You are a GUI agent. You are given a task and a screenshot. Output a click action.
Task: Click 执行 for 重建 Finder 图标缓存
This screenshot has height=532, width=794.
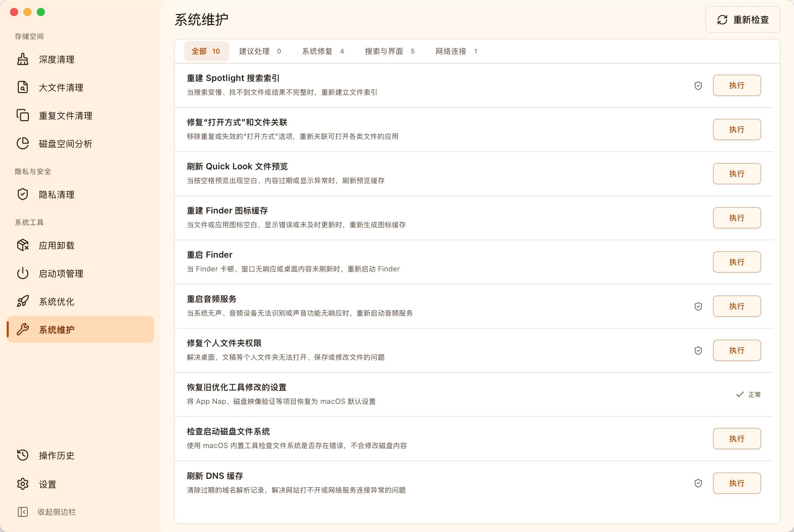(x=737, y=218)
